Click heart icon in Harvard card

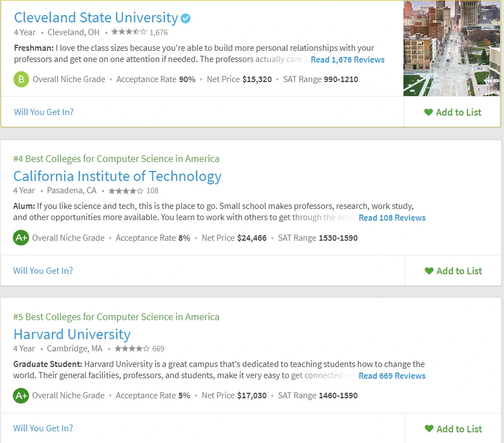(x=429, y=428)
